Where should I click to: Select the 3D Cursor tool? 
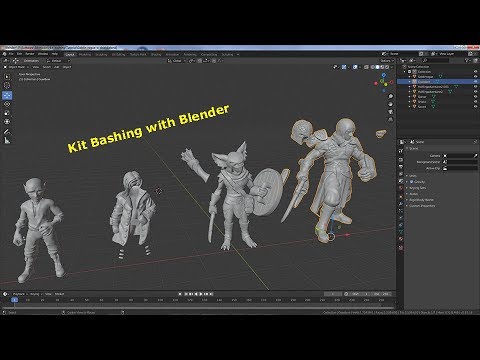coord(7,85)
